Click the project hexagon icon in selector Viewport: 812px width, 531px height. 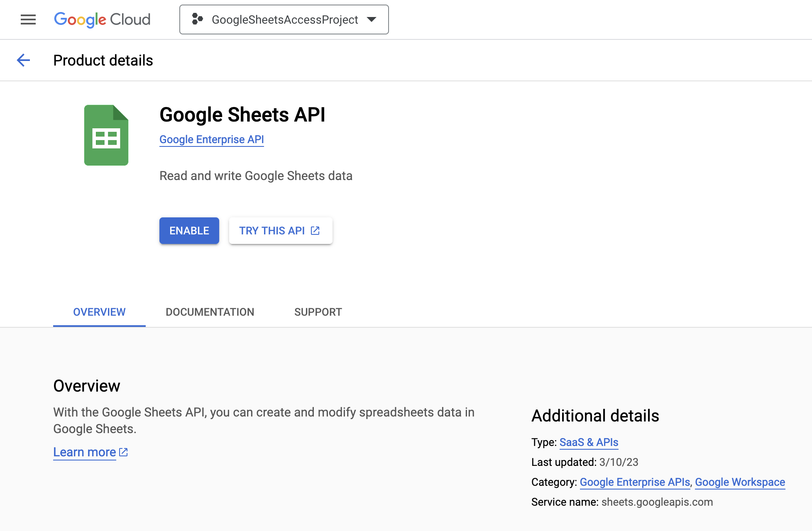197,19
